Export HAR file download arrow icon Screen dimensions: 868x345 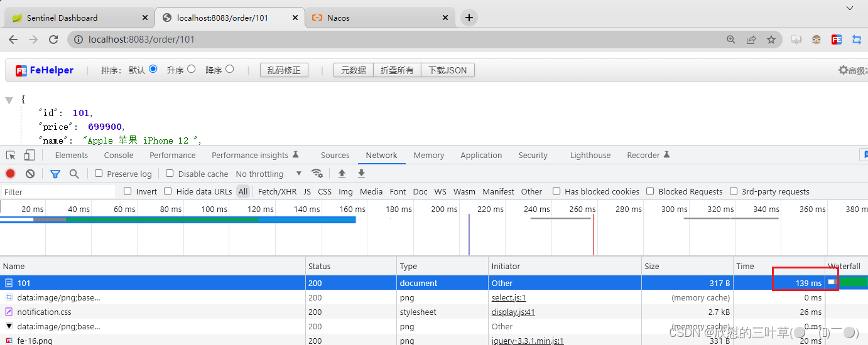(x=361, y=174)
